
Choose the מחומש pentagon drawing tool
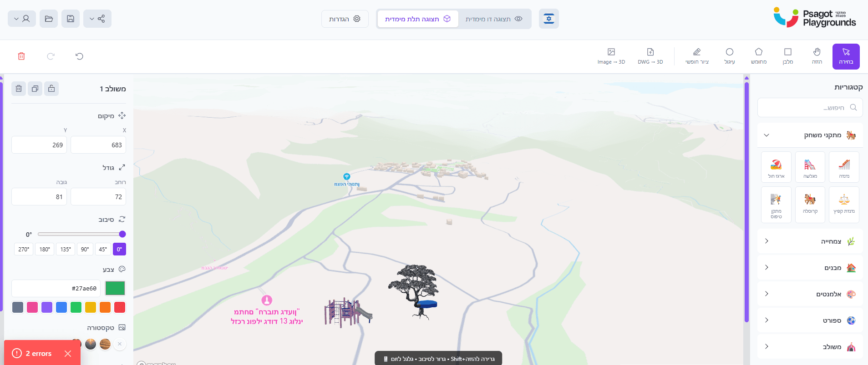coord(759,56)
